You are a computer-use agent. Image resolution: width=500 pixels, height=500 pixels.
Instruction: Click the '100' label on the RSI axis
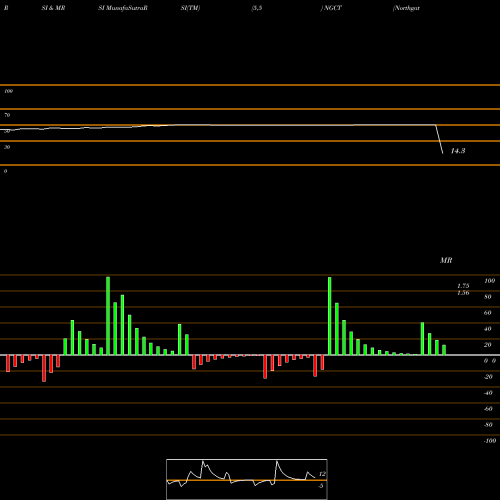(8, 91)
